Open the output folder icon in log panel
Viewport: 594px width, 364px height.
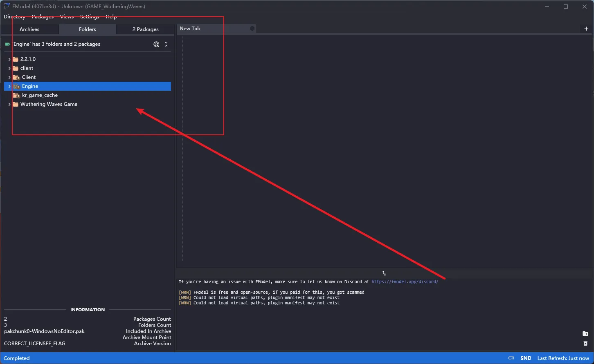click(x=585, y=334)
